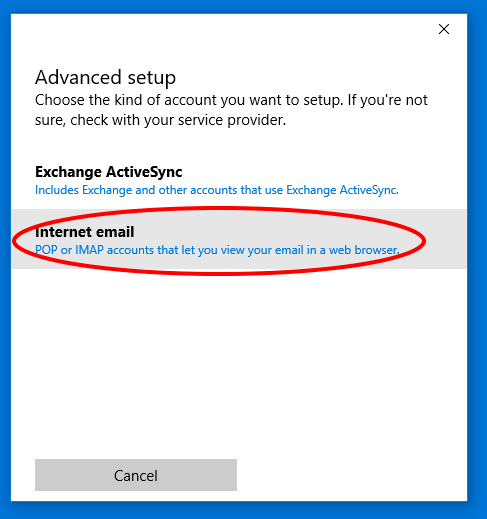
Task: Cancel the advanced account setup
Action: point(136,475)
